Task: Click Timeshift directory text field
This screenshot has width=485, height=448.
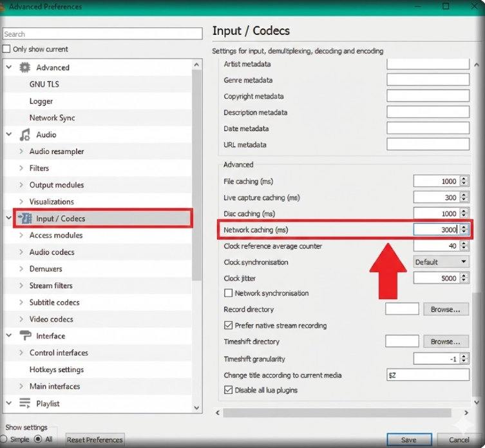Action: (x=402, y=341)
